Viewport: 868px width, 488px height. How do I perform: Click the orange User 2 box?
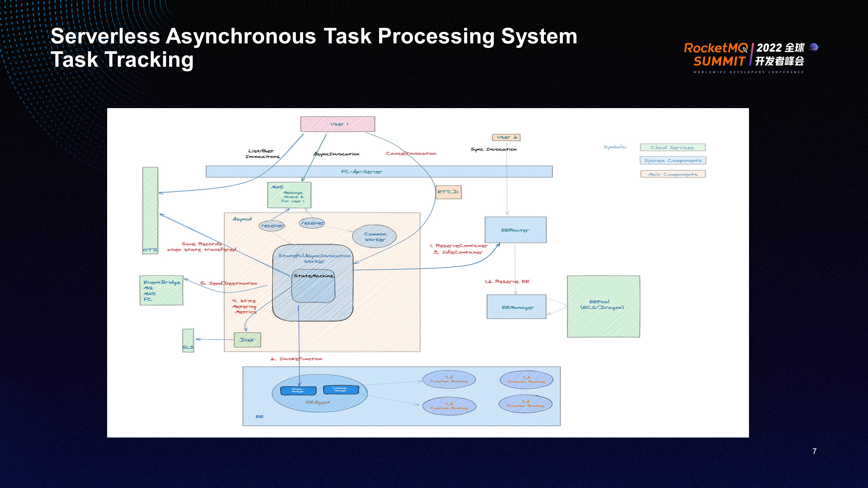tap(506, 137)
